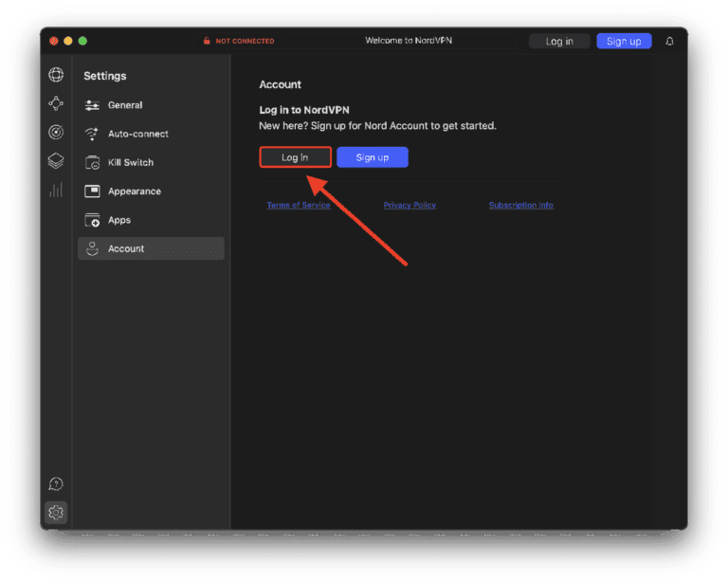
Task: Open the Terms of Service link
Action: [299, 206]
